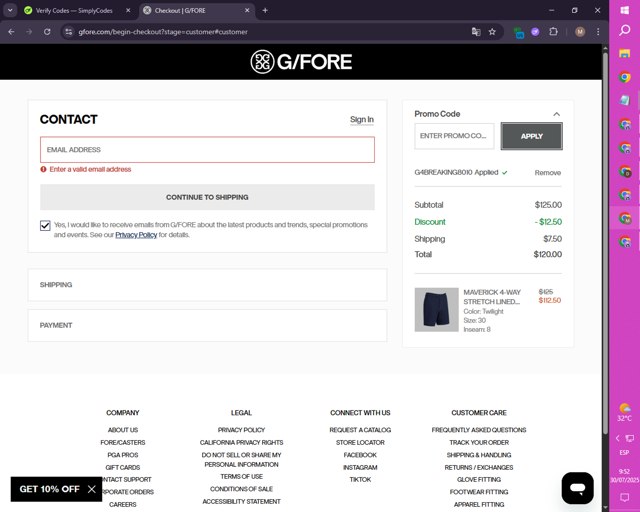This screenshot has width=640, height=512.
Task: Toggle the email subscription checkbox
Action: click(x=45, y=225)
